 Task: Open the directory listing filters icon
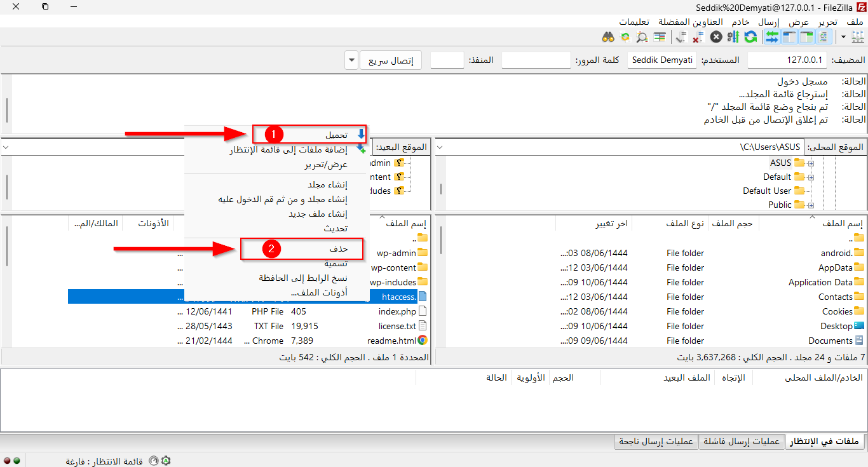(660, 37)
